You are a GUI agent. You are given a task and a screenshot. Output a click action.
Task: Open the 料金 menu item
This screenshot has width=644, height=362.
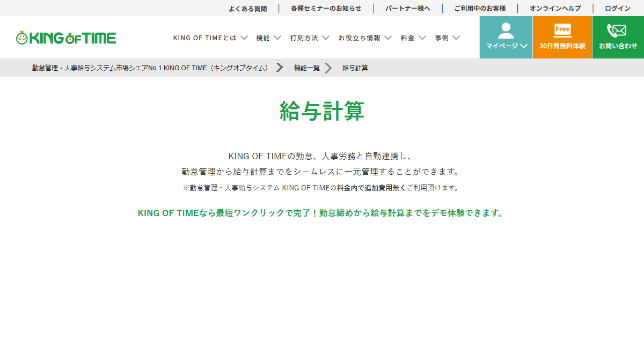408,38
